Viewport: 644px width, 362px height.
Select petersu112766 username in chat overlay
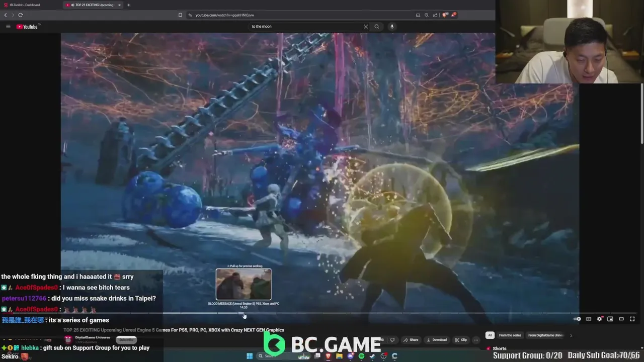24,299
